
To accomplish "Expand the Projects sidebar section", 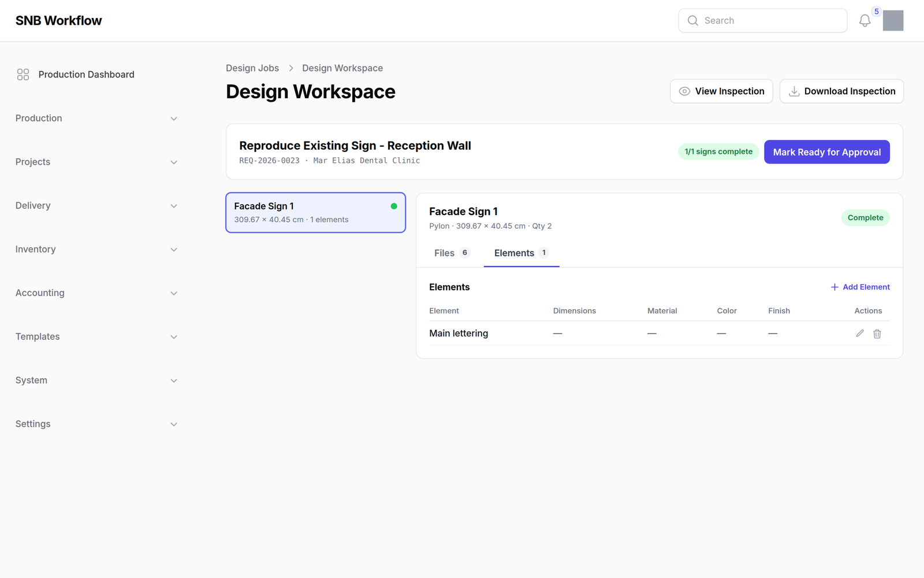I will coord(96,162).
